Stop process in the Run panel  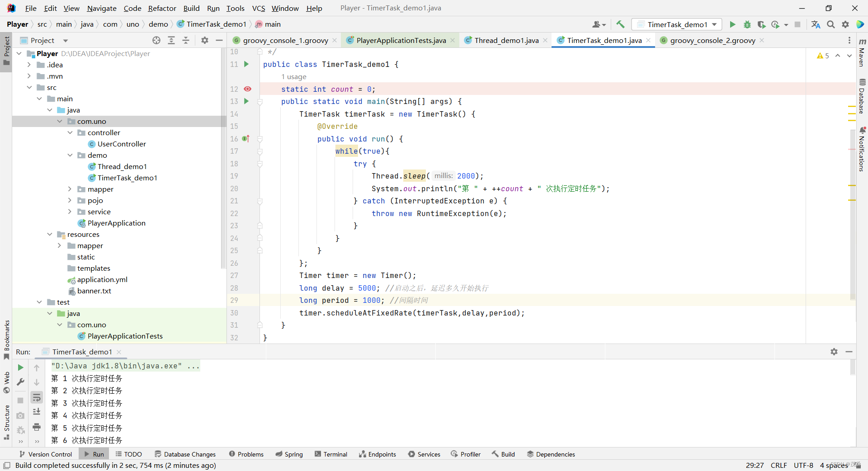click(x=20, y=400)
